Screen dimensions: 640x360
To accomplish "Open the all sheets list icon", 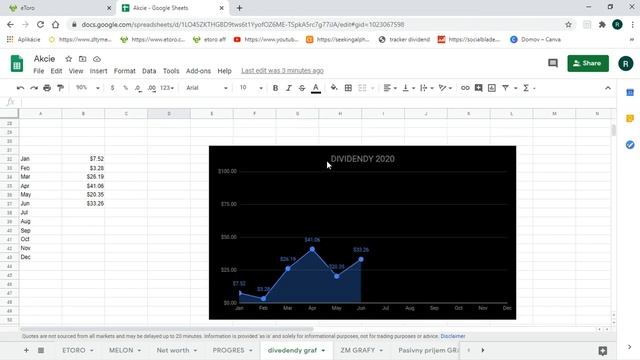I will [41, 350].
